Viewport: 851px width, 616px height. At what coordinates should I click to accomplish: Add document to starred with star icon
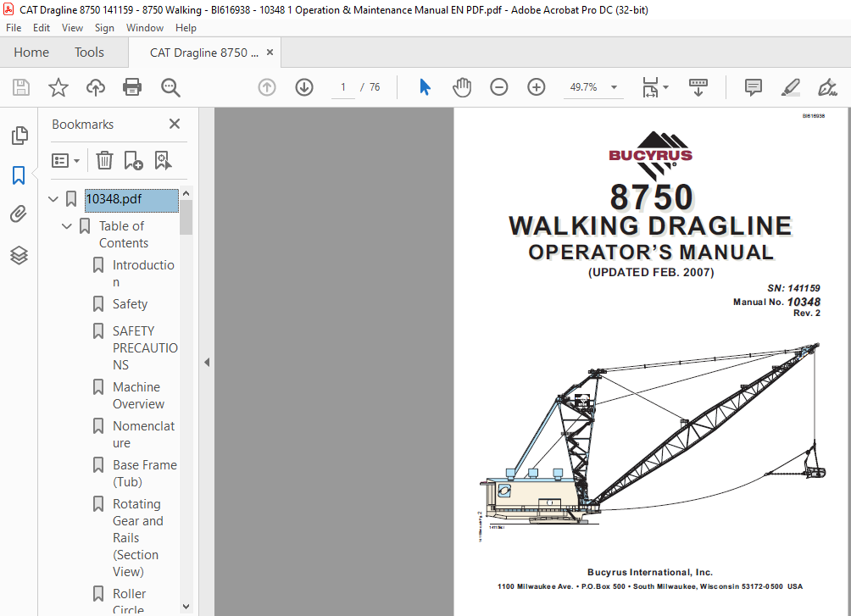pyautogui.click(x=58, y=87)
